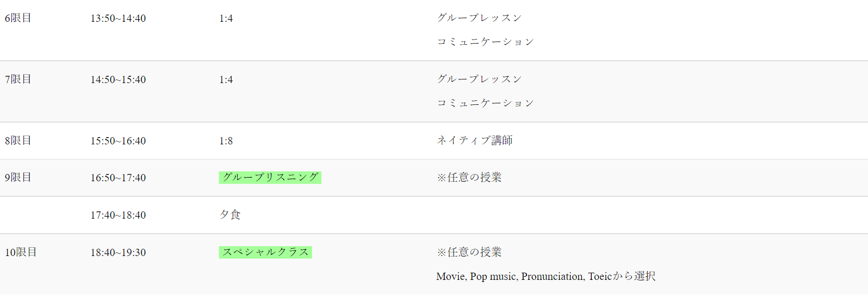Select the 6限目 period label
This screenshot has height=296, width=868.
[x=18, y=18]
